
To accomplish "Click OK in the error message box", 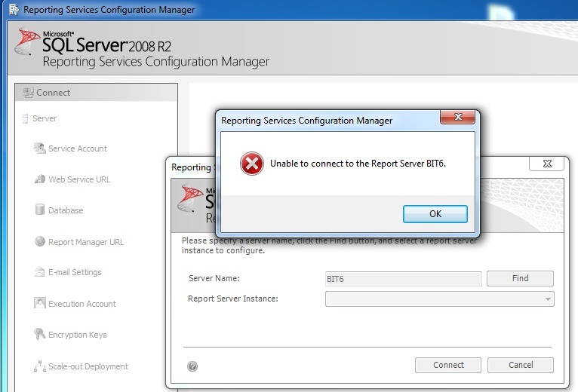I will click(435, 214).
